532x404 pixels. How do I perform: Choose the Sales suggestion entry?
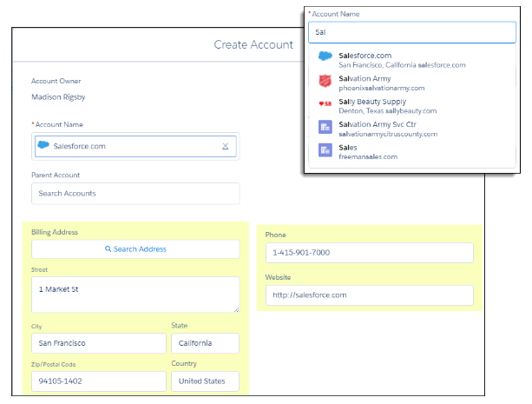pos(412,152)
